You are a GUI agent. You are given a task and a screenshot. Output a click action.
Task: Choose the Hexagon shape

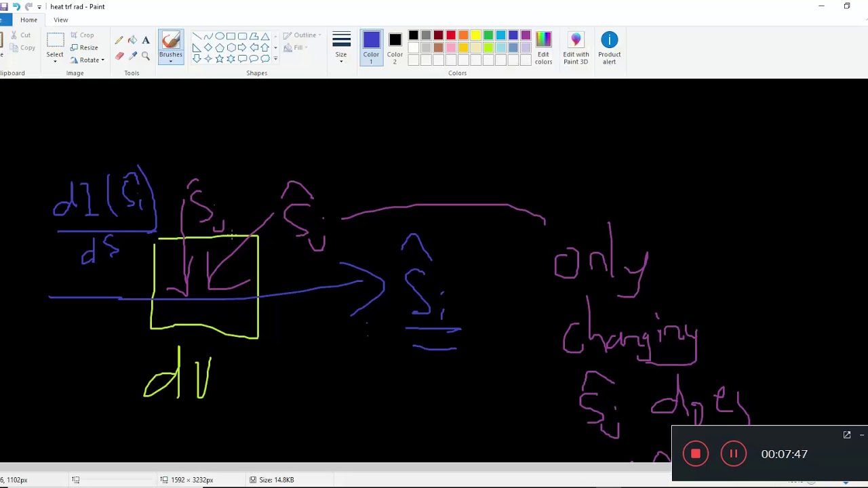231,47
